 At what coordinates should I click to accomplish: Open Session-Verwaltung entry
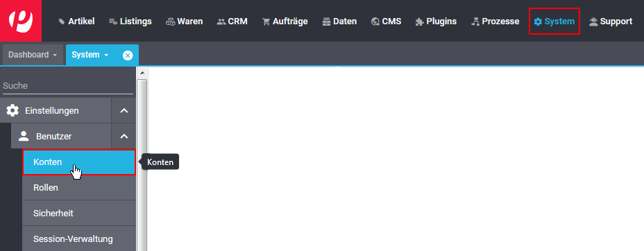[79, 239]
